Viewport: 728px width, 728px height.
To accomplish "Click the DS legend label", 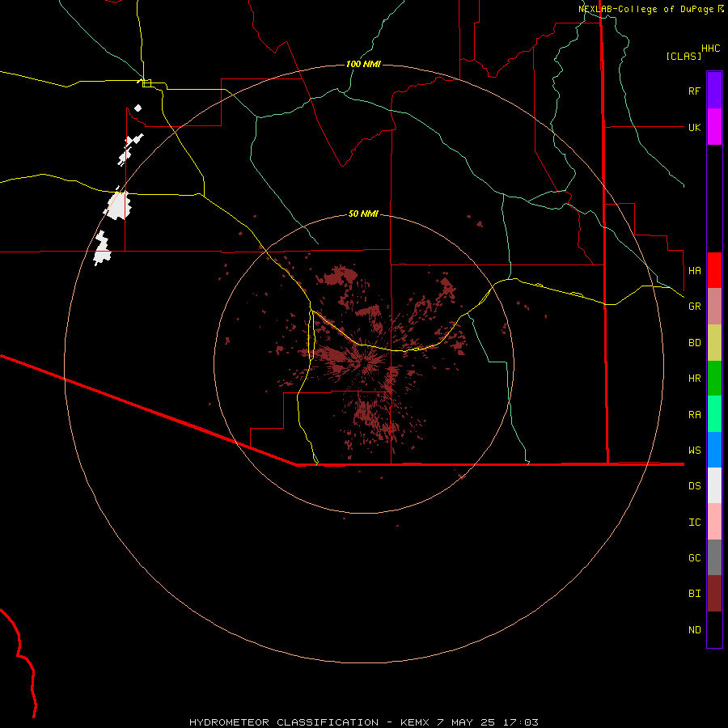I will 694,486.
